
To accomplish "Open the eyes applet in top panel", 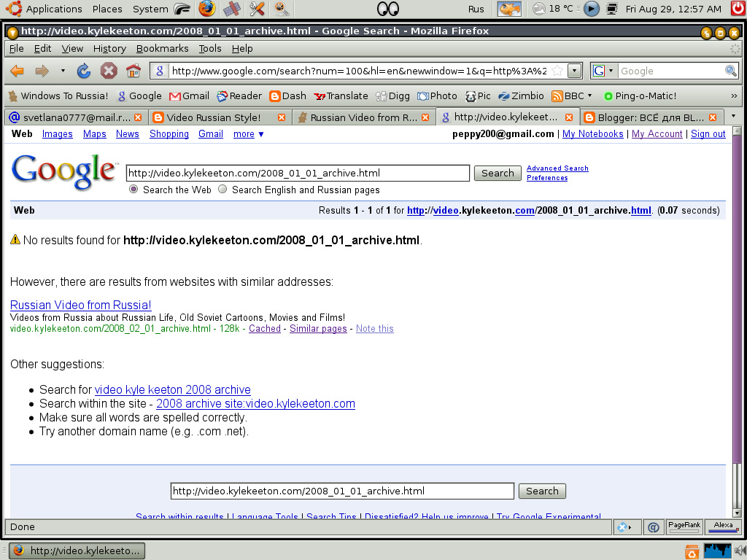I will tap(387, 9).
